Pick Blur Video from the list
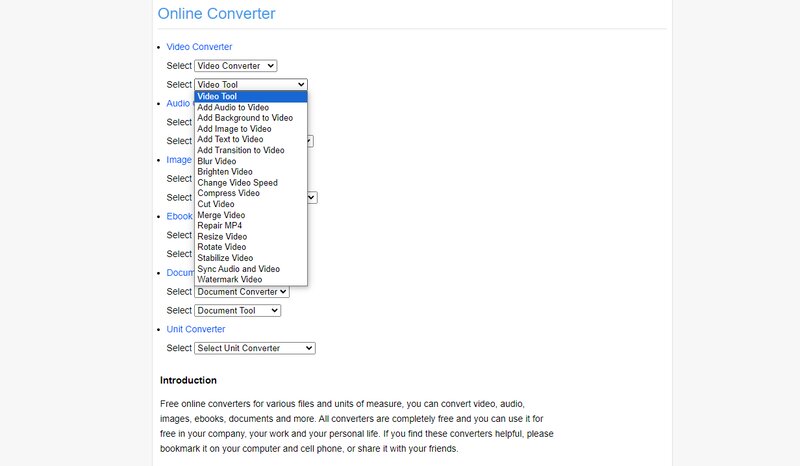 [251, 161]
